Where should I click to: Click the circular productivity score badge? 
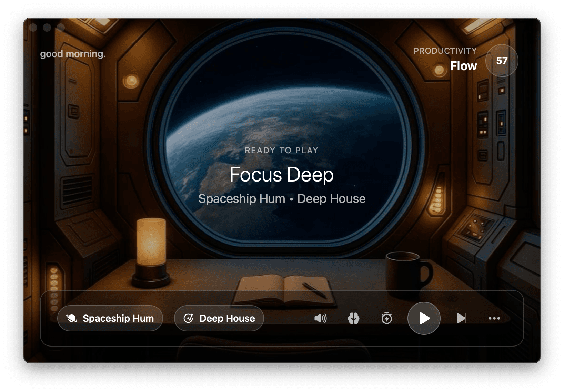pos(502,61)
